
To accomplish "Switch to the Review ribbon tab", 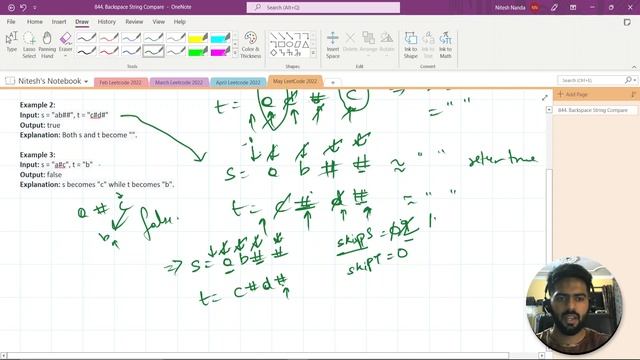I will [x=134, y=22].
